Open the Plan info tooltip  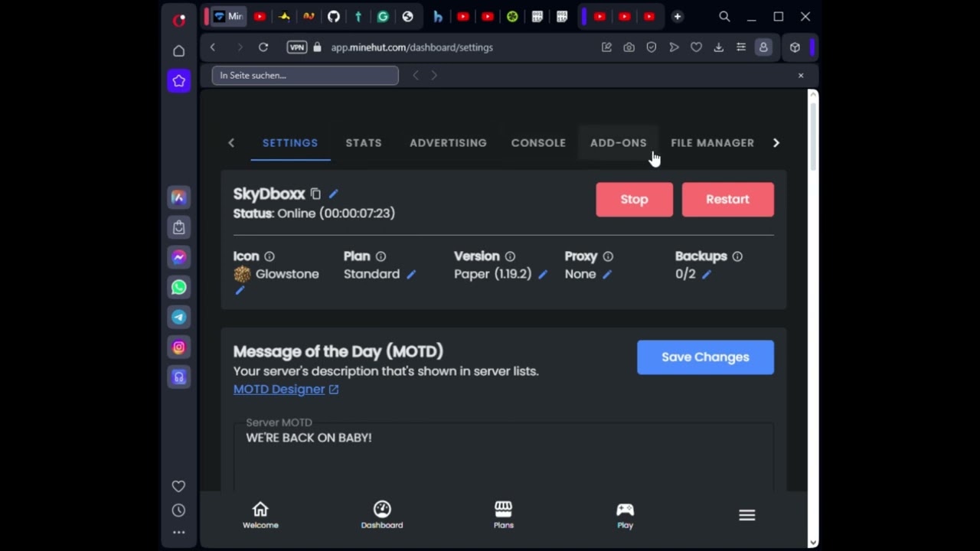tap(381, 256)
